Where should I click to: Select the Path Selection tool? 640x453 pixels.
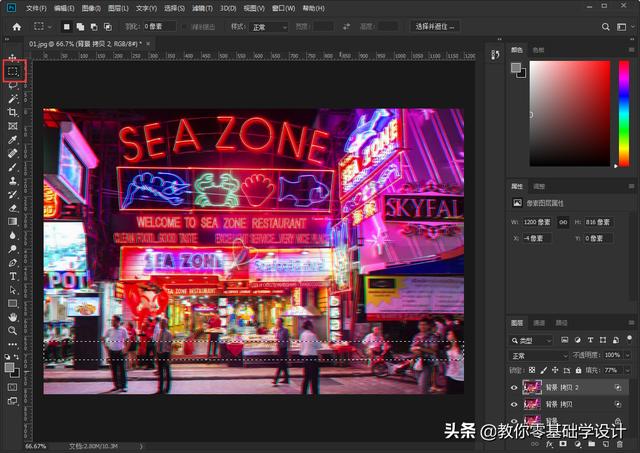click(13, 290)
